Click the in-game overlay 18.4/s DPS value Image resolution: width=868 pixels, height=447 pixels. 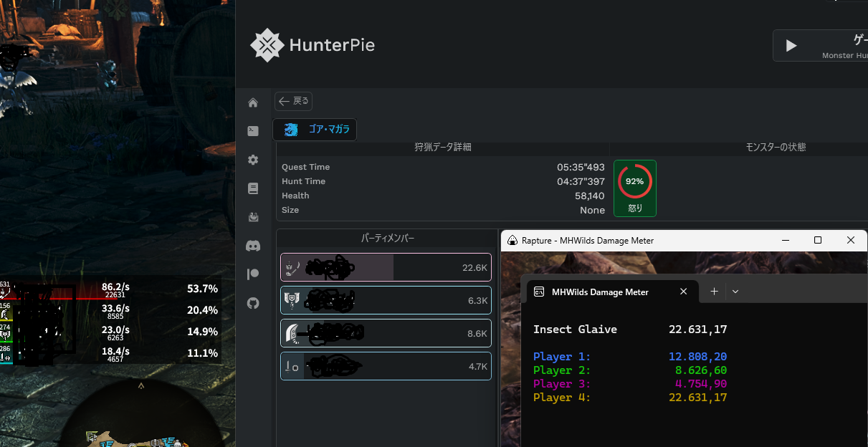pos(115,350)
